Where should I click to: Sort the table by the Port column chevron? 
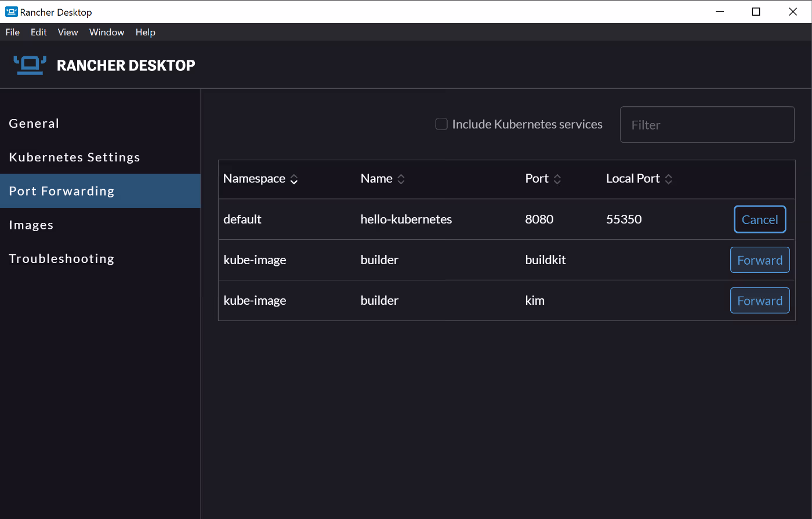click(557, 179)
